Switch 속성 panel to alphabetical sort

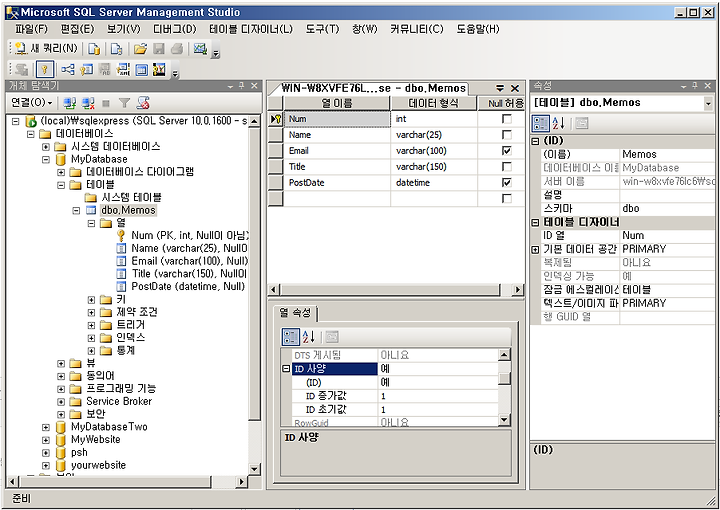pos(558,123)
